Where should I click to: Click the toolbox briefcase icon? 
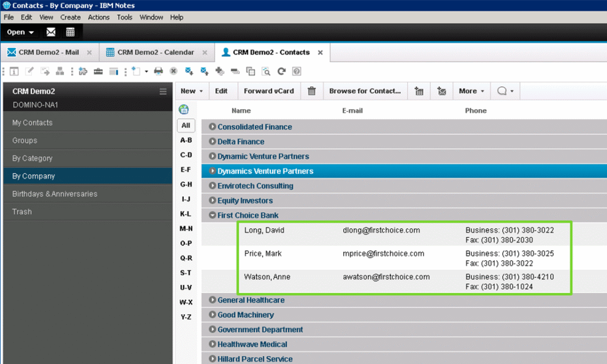(x=98, y=71)
